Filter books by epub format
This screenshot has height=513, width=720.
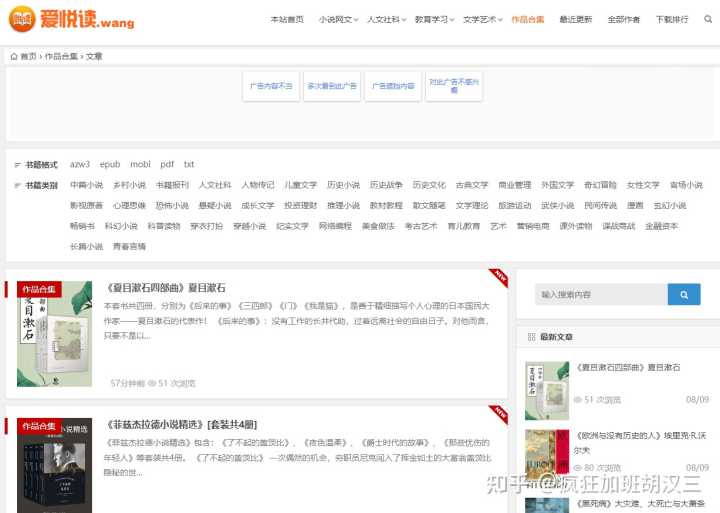click(x=110, y=164)
